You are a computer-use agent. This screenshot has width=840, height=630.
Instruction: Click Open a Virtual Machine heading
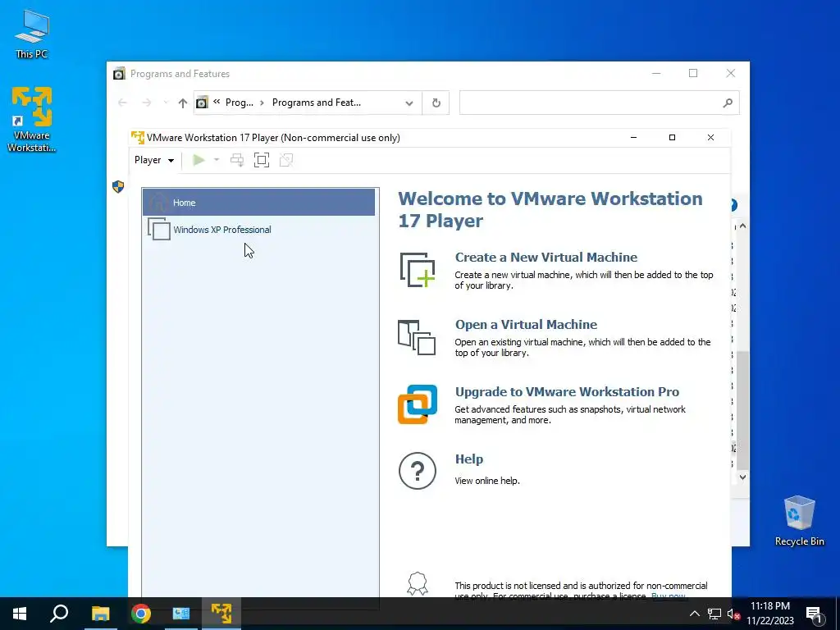click(x=526, y=325)
